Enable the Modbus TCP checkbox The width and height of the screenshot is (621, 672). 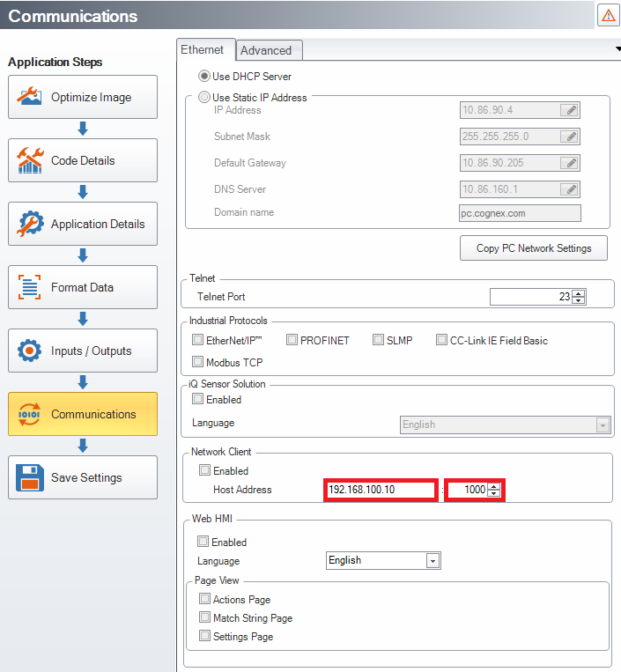point(197,362)
